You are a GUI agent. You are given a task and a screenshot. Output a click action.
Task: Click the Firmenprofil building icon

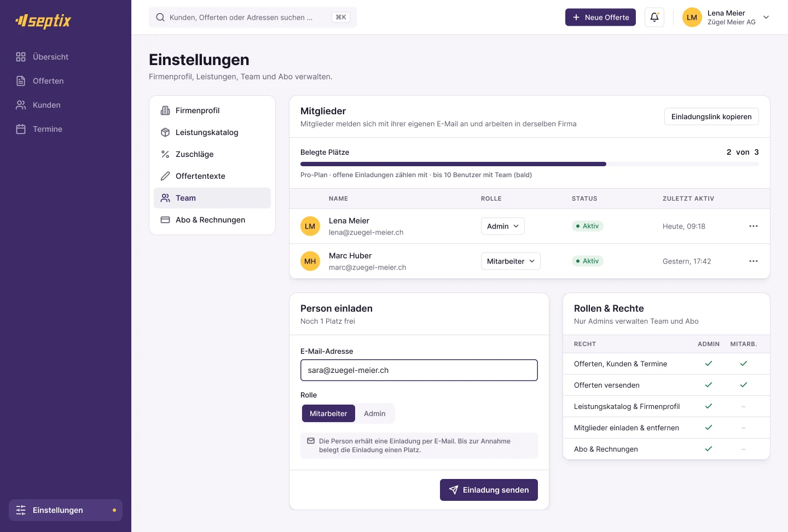[165, 110]
